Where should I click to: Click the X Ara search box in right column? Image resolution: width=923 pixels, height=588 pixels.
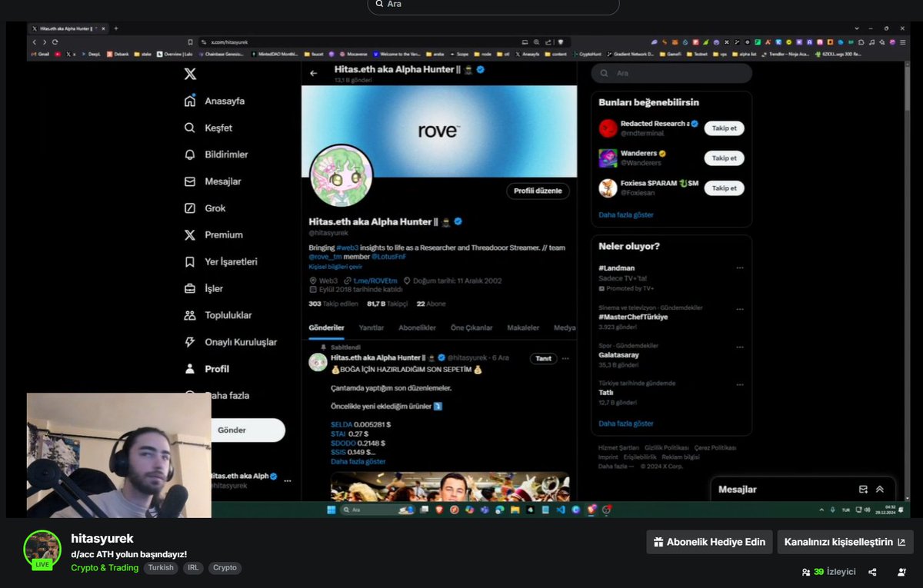(x=671, y=73)
